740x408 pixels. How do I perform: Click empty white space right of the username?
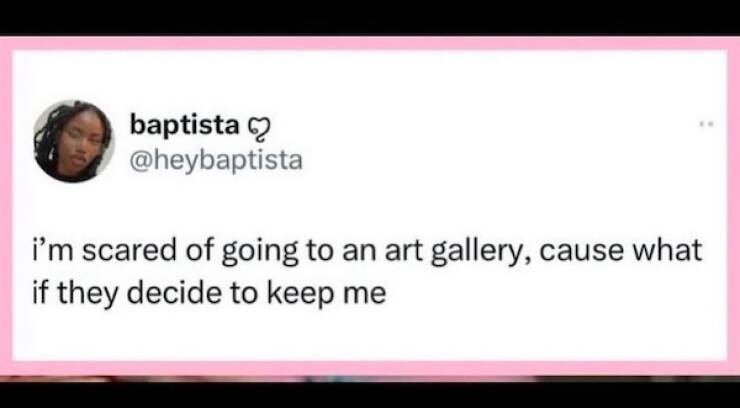(480, 140)
